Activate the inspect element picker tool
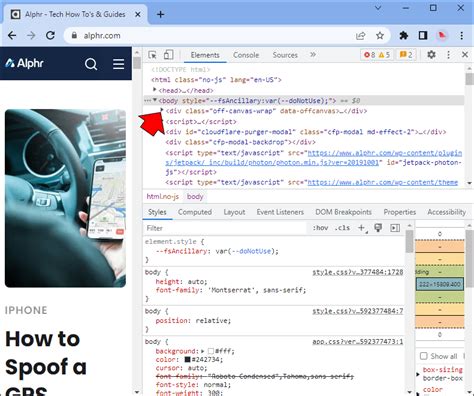This screenshot has width=474, height=396. point(152,55)
